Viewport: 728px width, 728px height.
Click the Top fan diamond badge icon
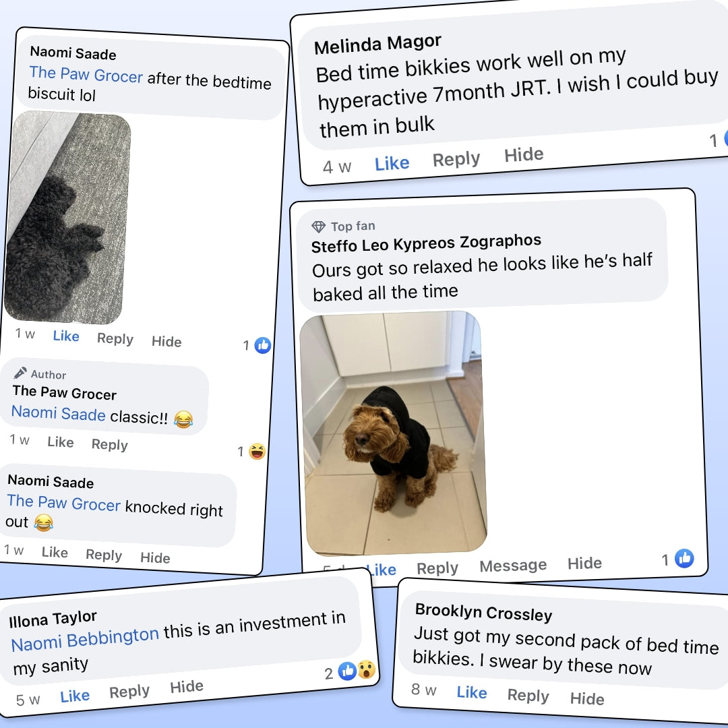(318, 227)
